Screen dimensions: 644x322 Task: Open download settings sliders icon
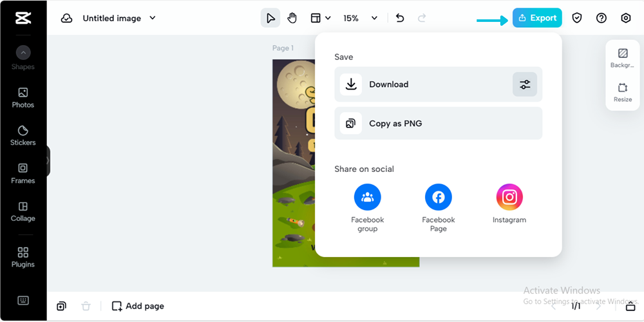coord(525,84)
